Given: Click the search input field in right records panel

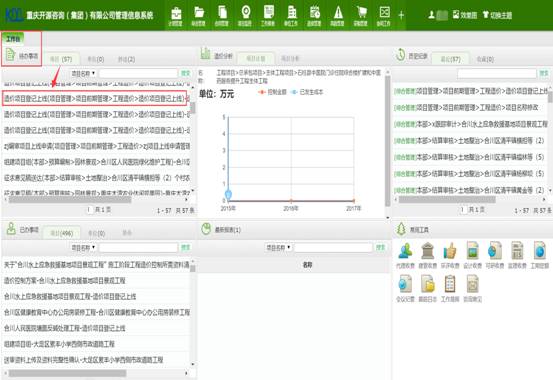Looking at the screenshot, I should tap(497, 73).
